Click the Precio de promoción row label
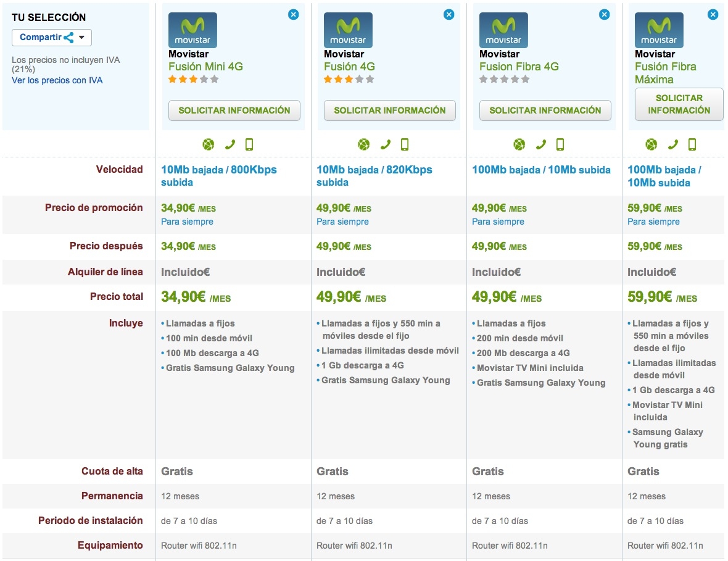Viewport: 728px width, 561px height. point(94,208)
